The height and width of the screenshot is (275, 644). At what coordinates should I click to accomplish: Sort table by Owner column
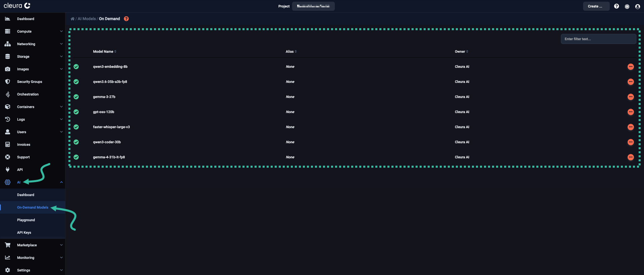[x=462, y=52]
